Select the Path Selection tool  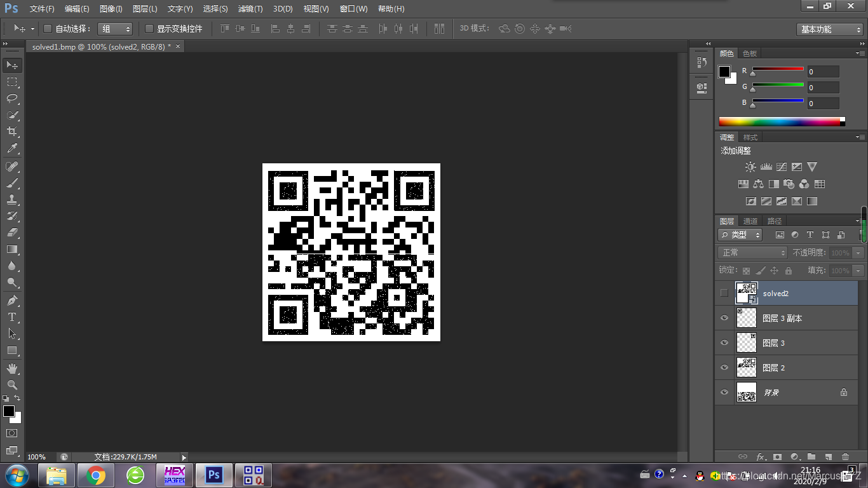point(12,333)
